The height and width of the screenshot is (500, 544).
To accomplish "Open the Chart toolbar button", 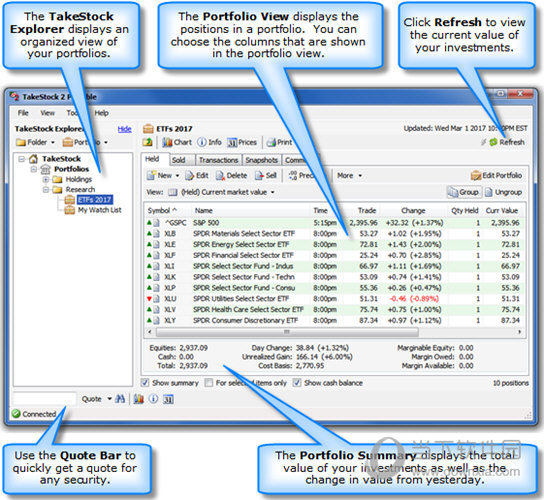I will (177, 142).
